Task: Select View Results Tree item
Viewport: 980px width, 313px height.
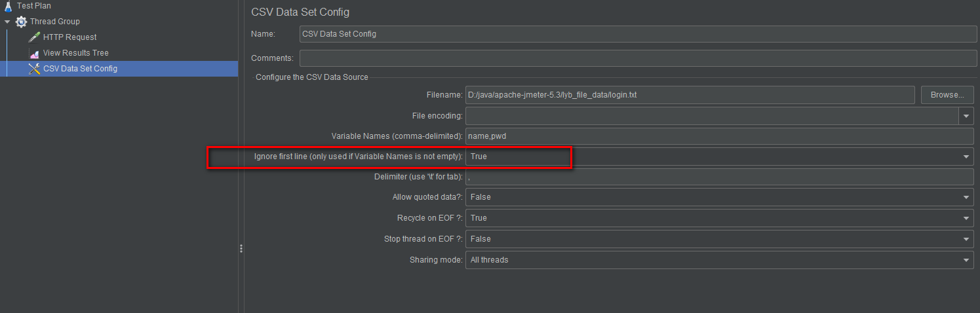Action: point(75,53)
